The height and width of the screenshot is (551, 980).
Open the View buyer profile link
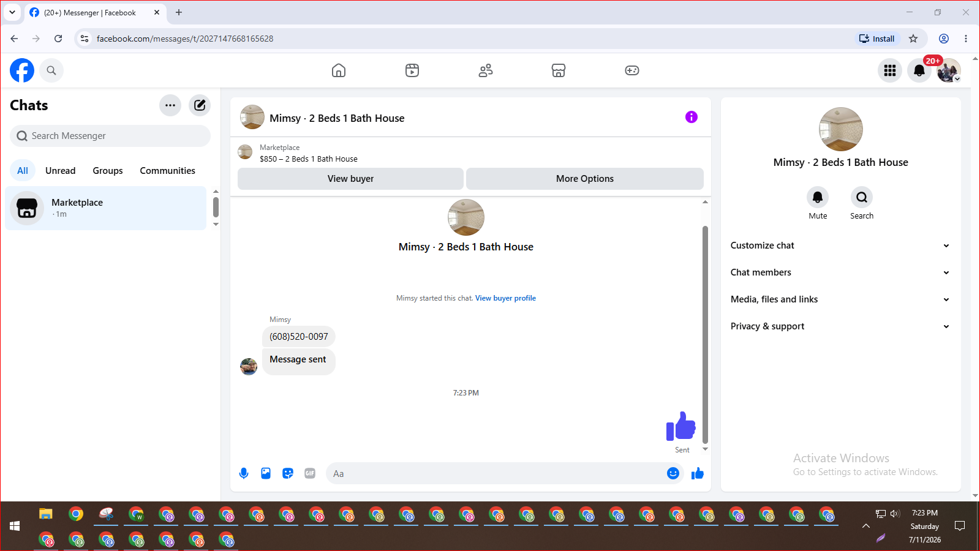(505, 298)
